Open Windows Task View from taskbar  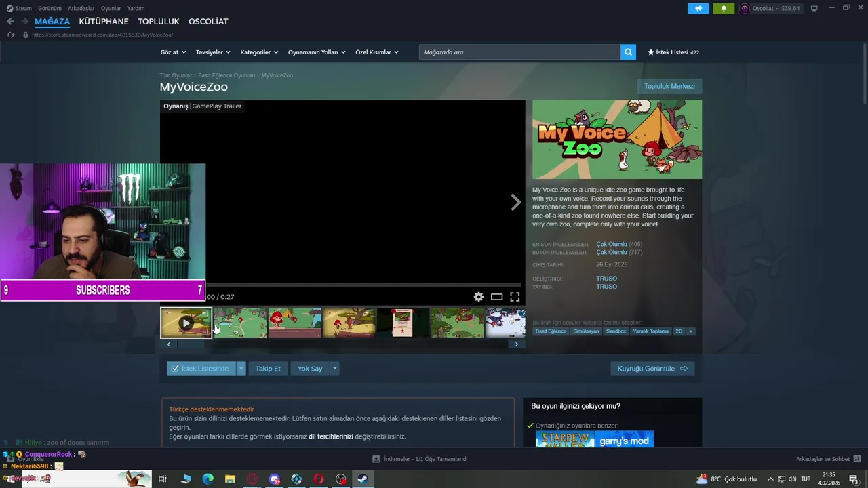[x=163, y=479]
